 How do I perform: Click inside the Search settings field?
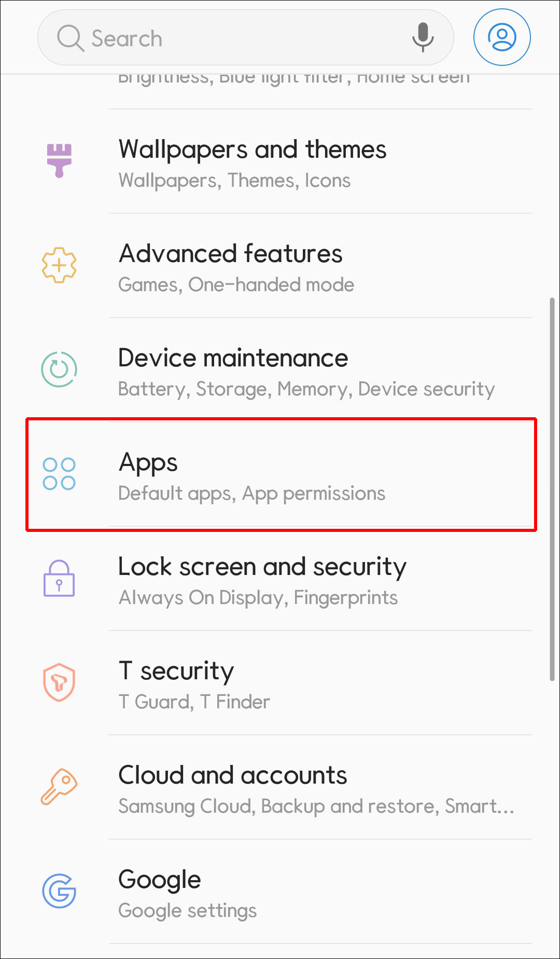(x=239, y=38)
